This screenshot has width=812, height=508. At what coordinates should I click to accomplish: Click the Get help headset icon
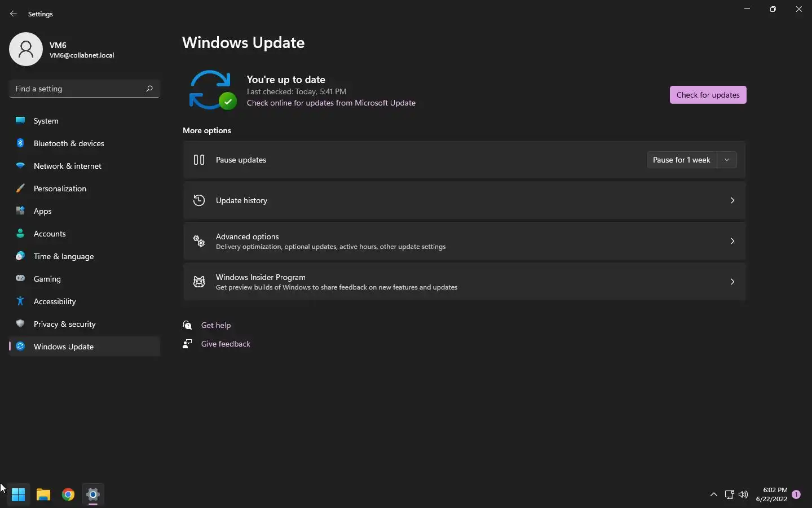coord(188,325)
